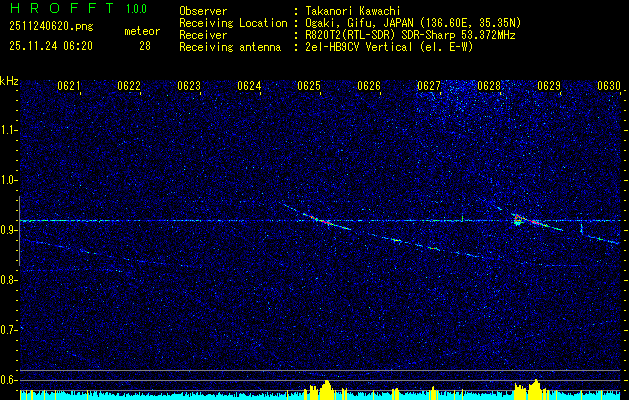The image size is (629, 400).
Task: Click the gray frequency range bar at 0.9 kHz
Action: [19, 231]
